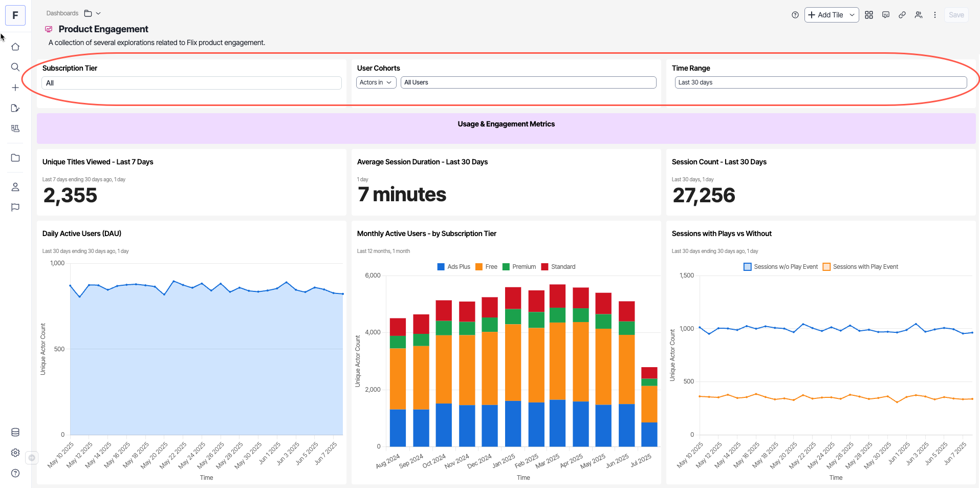Copy dashboard link with chain icon
Image resolution: width=980 pixels, height=488 pixels.
(x=902, y=15)
